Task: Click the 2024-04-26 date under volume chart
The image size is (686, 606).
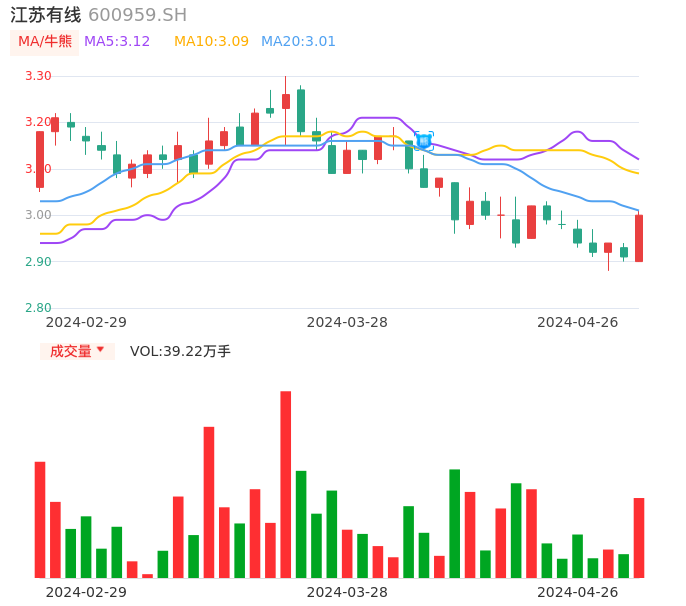Action: click(578, 592)
